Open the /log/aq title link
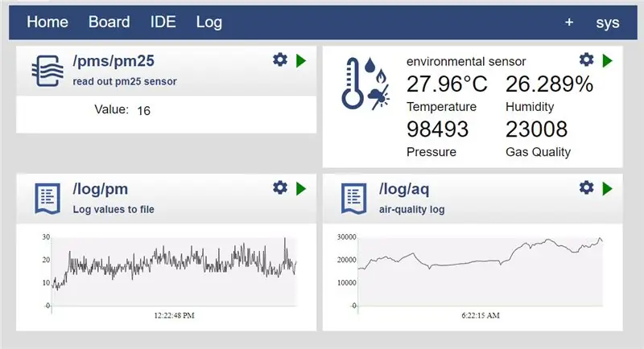This screenshot has width=644, height=349. [x=404, y=189]
